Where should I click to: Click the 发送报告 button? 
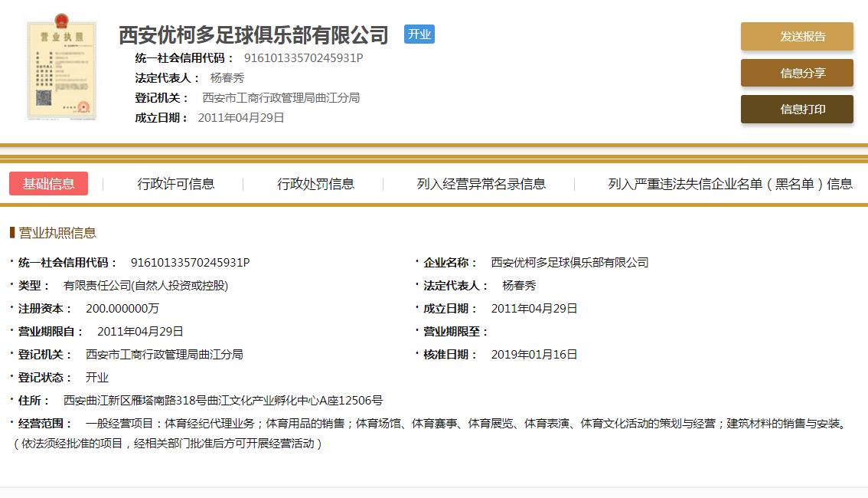(x=796, y=36)
